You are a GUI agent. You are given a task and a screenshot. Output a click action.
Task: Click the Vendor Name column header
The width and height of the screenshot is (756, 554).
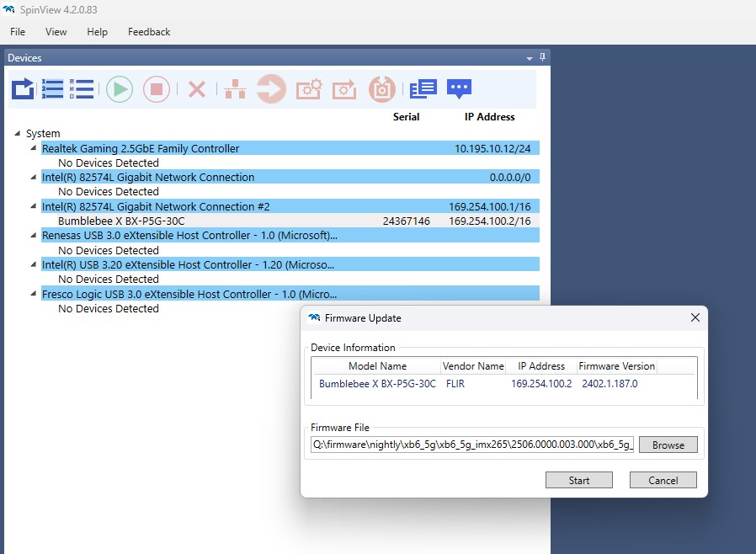pos(473,366)
